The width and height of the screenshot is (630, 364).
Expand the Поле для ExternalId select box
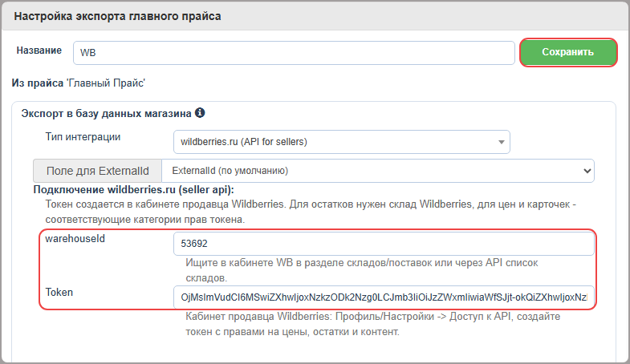coord(378,171)
